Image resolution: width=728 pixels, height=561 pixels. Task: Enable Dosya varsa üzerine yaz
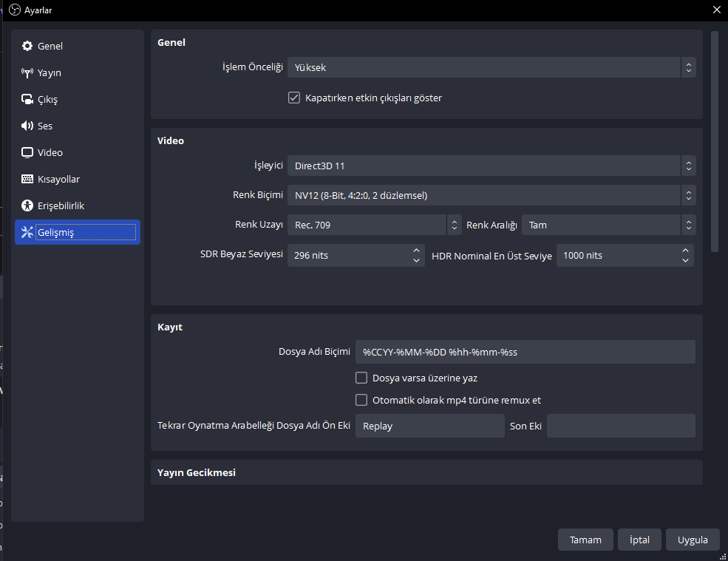(x=361, y=378)
